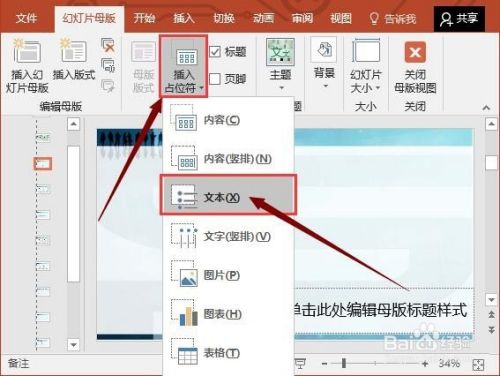This screenshot has width=500, height=376.
Task: Open Insert Placeholder (插入占位符) button
Action: tap(184, 67)
